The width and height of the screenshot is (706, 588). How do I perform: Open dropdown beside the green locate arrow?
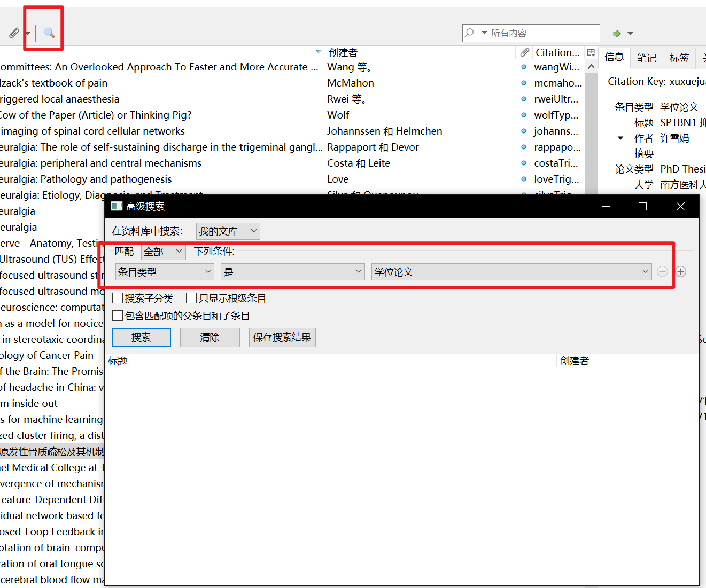click(x=630, y=33)
